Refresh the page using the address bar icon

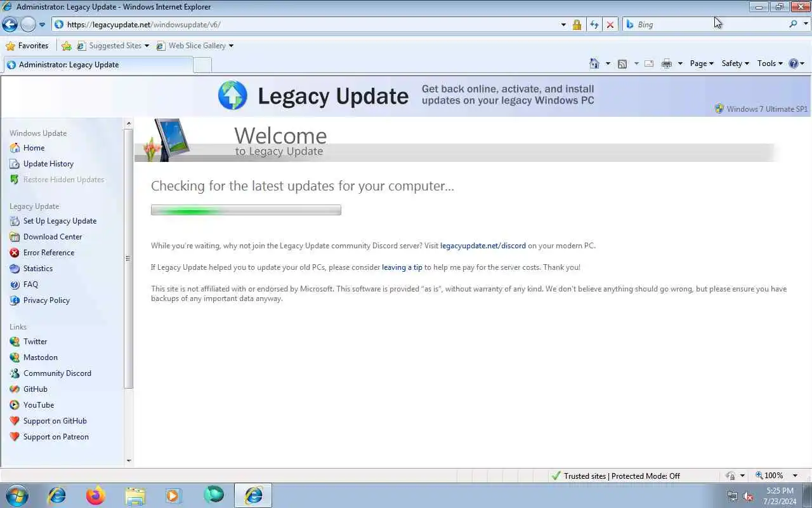click(594, 25)
